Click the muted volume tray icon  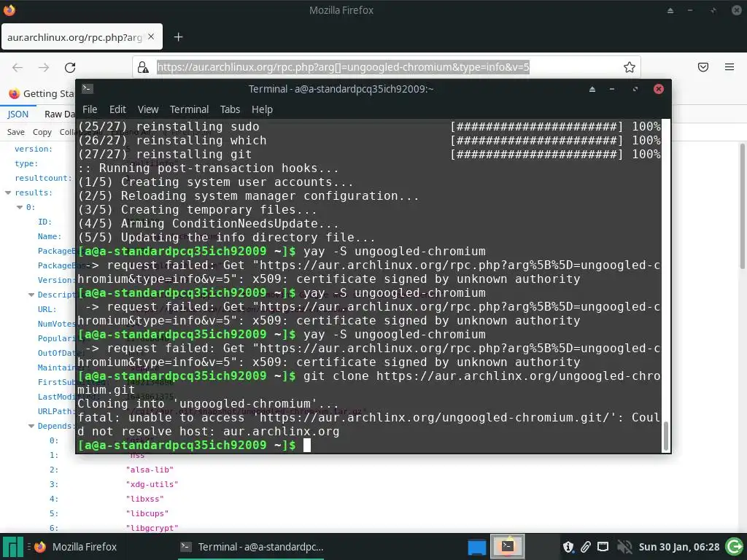pyautogui.click(x=624, y=547)
